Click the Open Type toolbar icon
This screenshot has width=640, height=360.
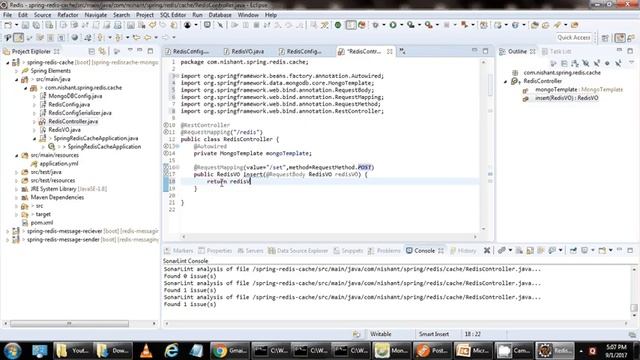(x=535, y=25)
